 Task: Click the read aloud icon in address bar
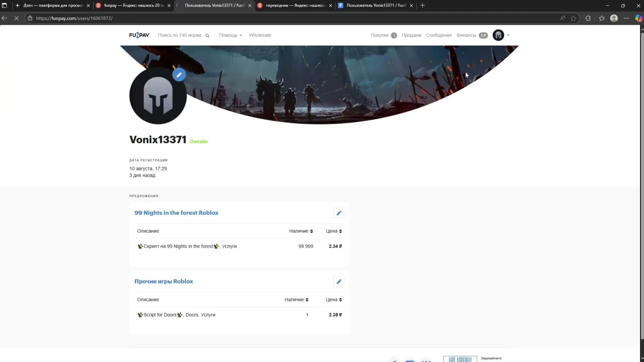tap(562, 18)
